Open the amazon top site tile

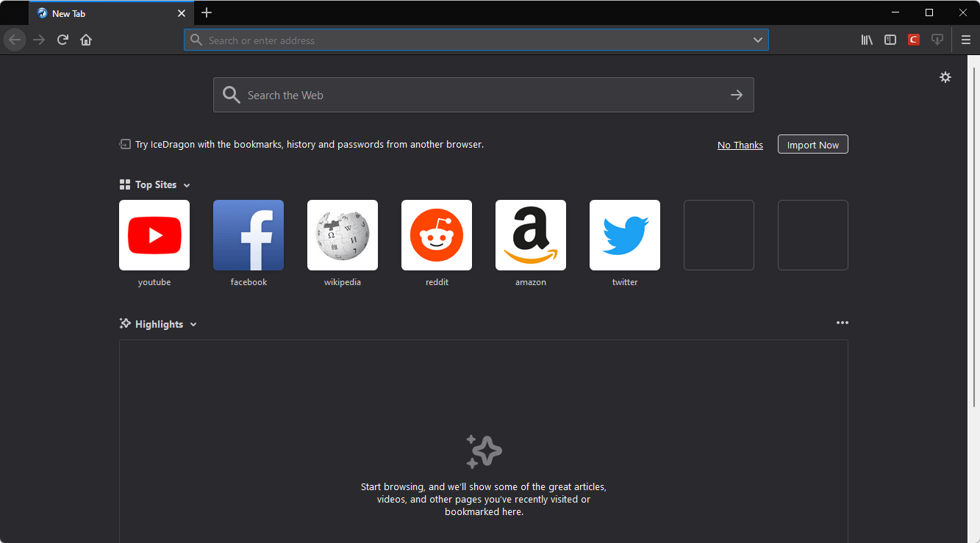point(531,235)
